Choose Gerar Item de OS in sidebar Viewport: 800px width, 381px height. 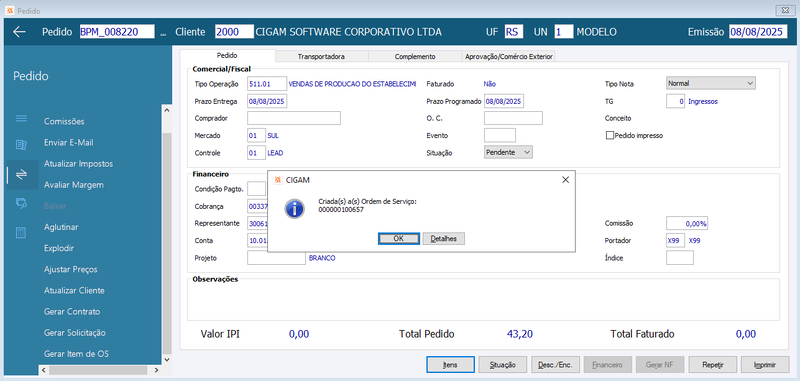click(77, 354)
